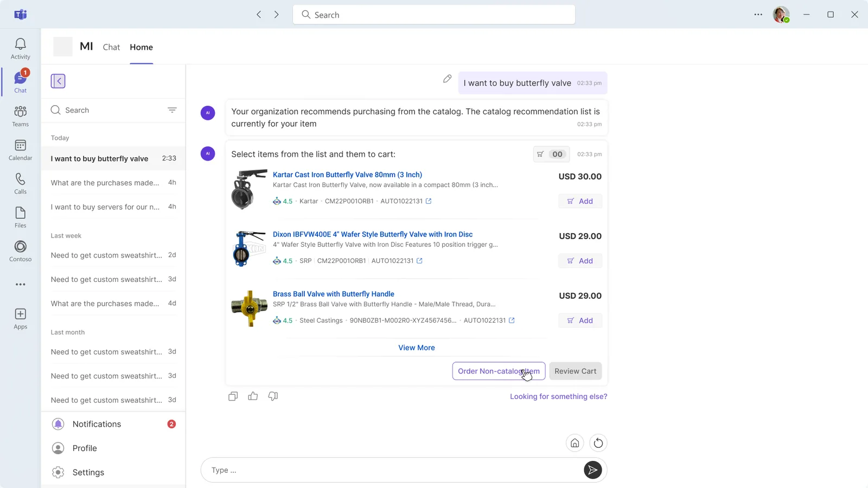Image resolution: width=868 pixels, height=488 pixels.
Task: Open Dixon IBFVW400E Wafer Style valve title
Action: point(373,234)
